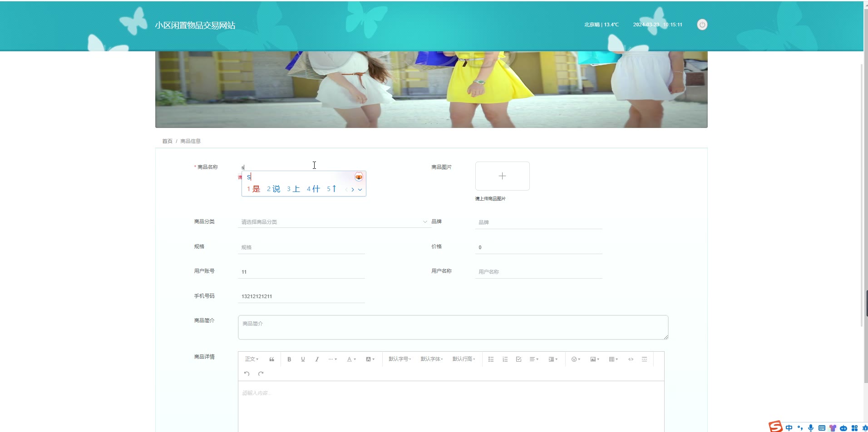Expand the IME candidate list with down chevron
This screenshot has height=432, width=868.
(360, 190)
